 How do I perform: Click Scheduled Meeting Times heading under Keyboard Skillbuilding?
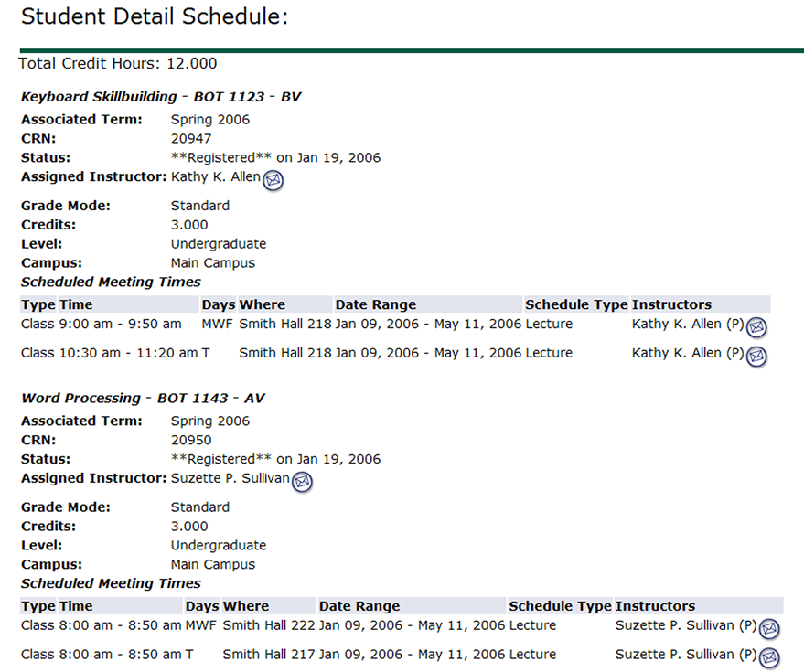[111, 283]
